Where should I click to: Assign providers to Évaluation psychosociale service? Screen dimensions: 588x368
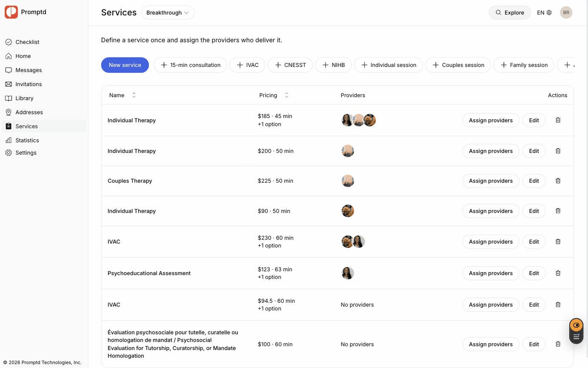click(x=491, y=344)
